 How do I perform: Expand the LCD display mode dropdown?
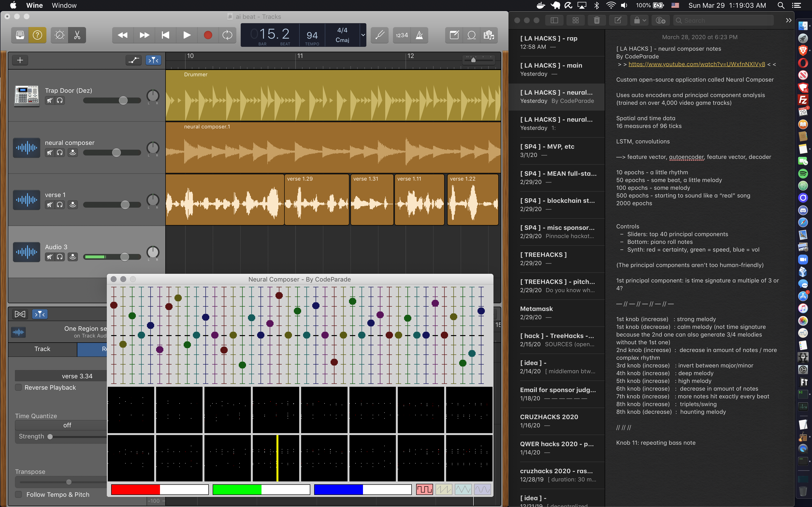click(x=363, y=35)
